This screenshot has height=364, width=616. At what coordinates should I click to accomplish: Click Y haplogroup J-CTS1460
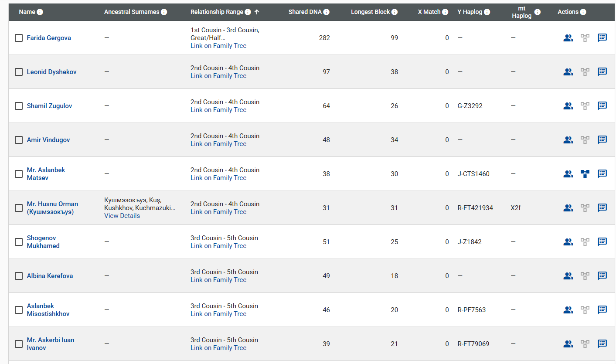tap(473, 174)
